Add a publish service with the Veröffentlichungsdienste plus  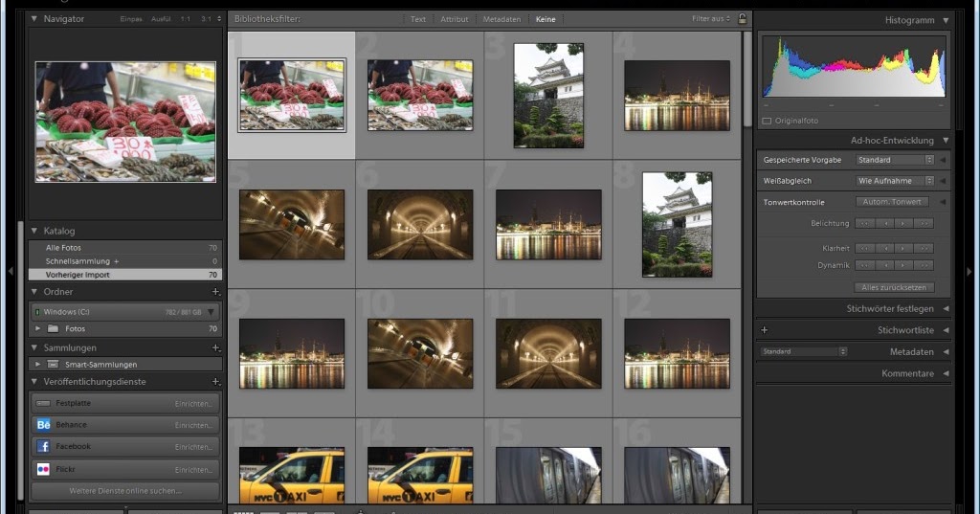(x=215, y=382)
